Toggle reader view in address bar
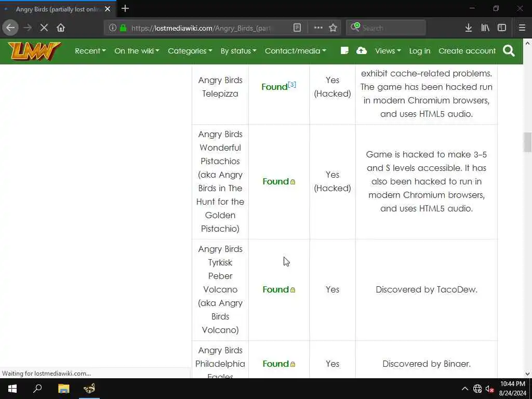This screenshot has height=399, width=532. pyautogui.click(x=297, y=28)
